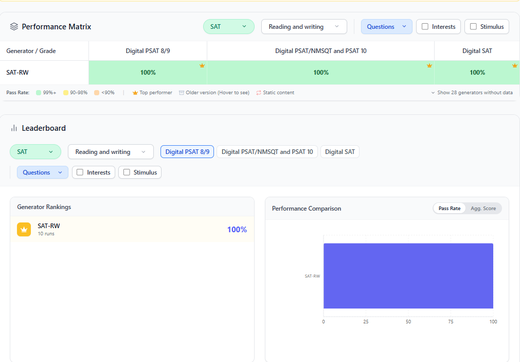Viewport: 520px width, 362px height.
Task: Open SAT dropdown in Performance Matrix
Action: [229, 27]
